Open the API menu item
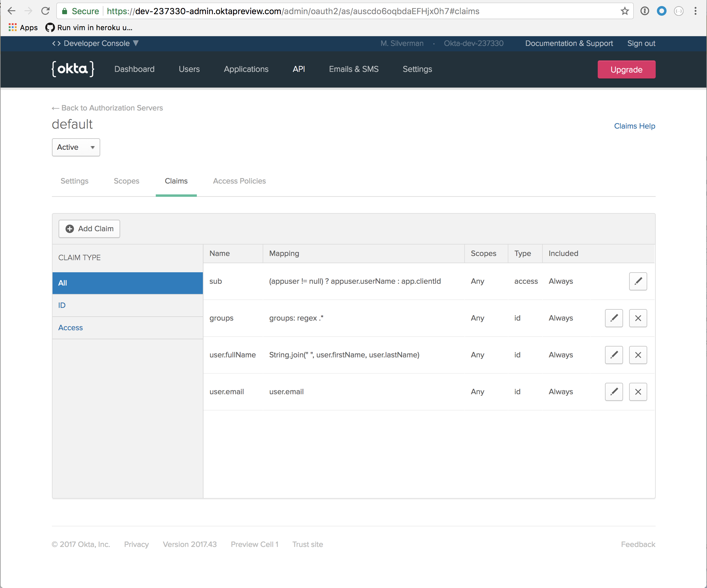 coord(298,69)
